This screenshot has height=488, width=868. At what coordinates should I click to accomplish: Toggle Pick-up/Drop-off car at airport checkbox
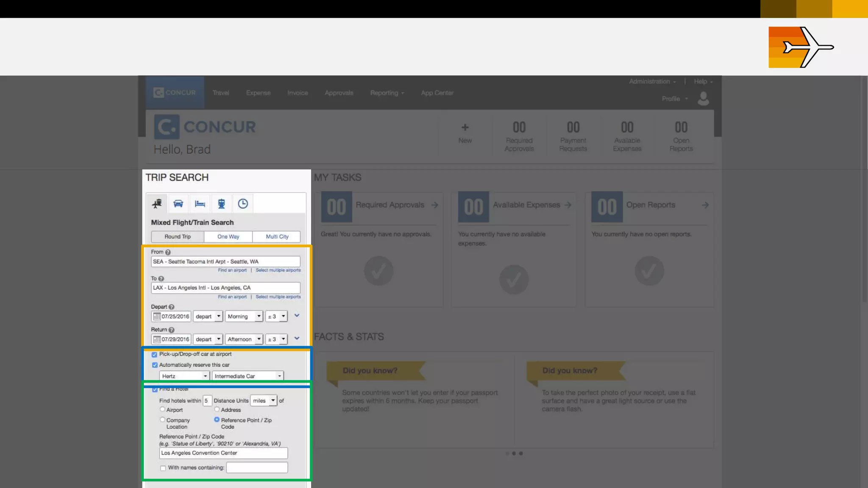(x=154, y=355)
